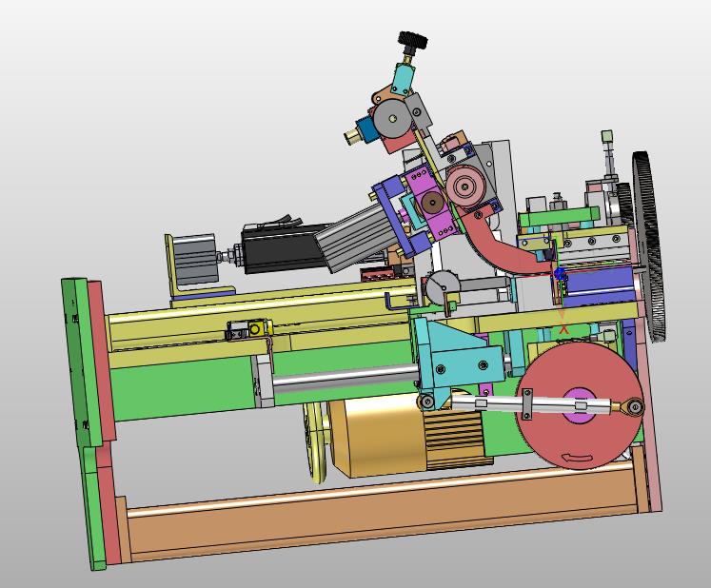Image resolution: width=711 pixels, height=588 pixels.
Task: Click the large black gear on right
Action: (647, 247)
